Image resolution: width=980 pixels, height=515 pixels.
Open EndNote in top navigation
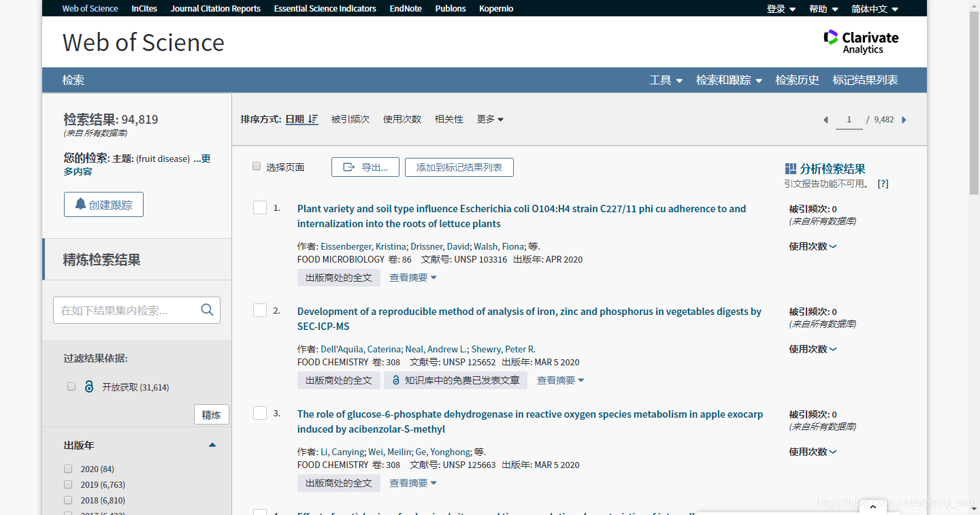[406, 9]
